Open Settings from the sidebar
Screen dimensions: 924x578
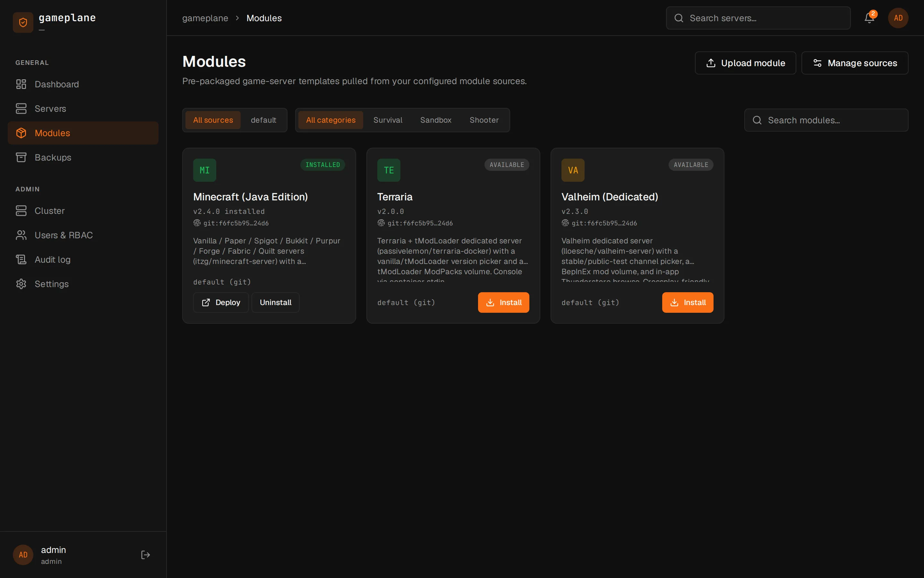[83, 284]
